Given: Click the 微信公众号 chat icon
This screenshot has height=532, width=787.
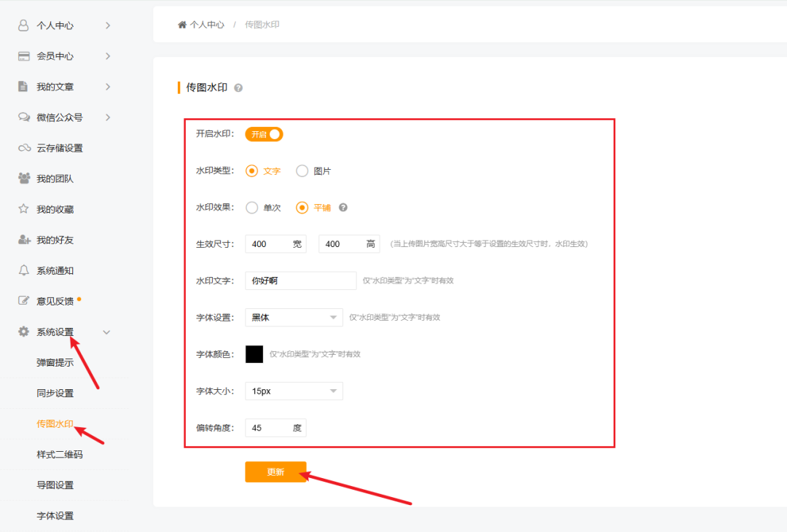Looking at the screenshot, I should point(23,117).
